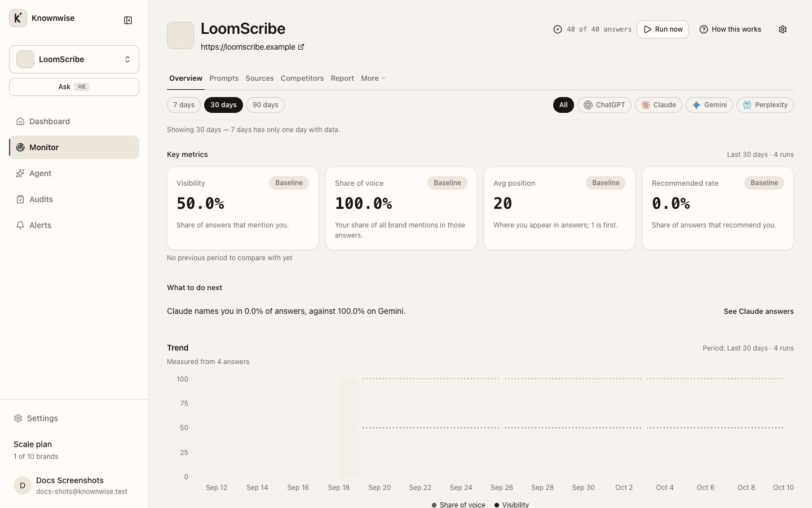Open the LoomScribe brand selector dropdown
This screenshot has width=812, height=508.
coord(74,59)
